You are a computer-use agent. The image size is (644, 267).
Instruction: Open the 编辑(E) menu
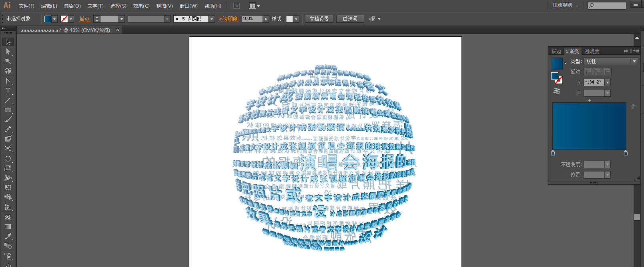[x=49, y=6]
